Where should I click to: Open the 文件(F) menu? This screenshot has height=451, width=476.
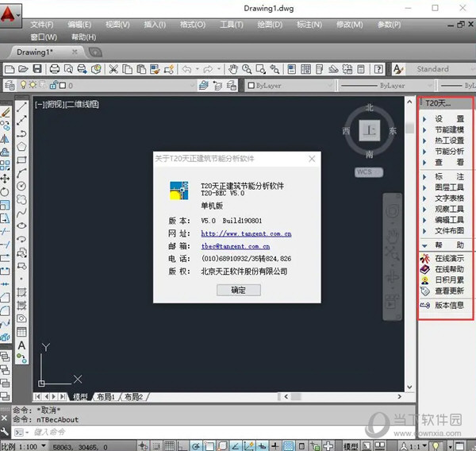click(x=42, y=25)
